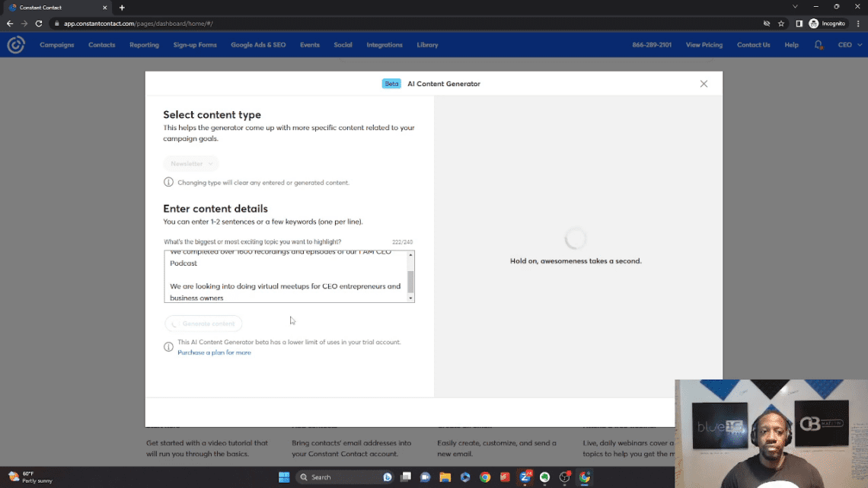Open the video chat app in taskbar
This screenshot has height=488, width=868.
tap(425, 477)
